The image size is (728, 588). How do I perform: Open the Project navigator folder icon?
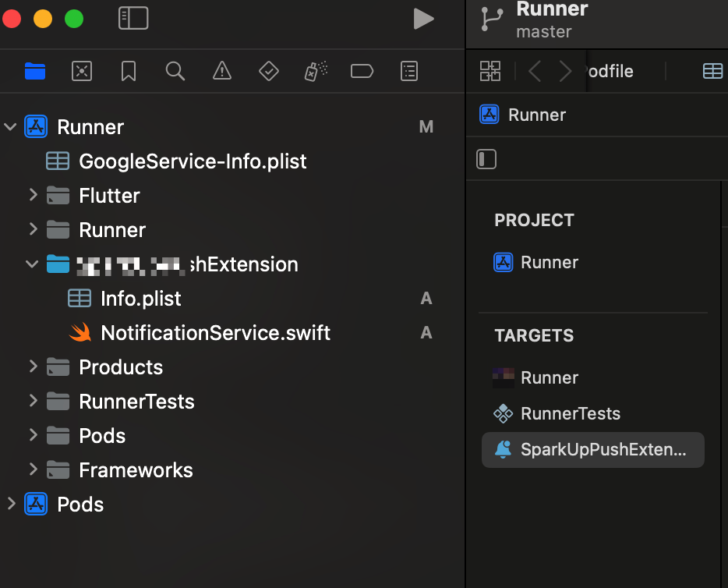click(35, 72)
